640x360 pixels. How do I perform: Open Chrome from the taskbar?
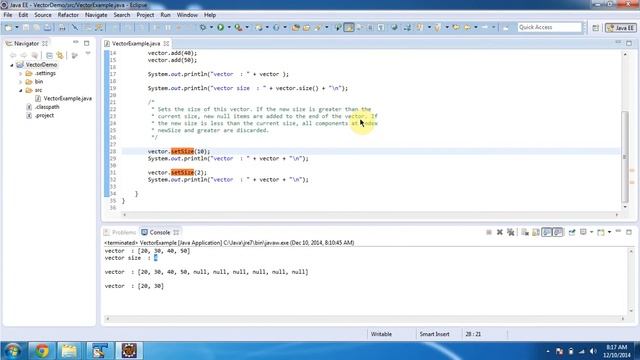[x=42, y=351]
